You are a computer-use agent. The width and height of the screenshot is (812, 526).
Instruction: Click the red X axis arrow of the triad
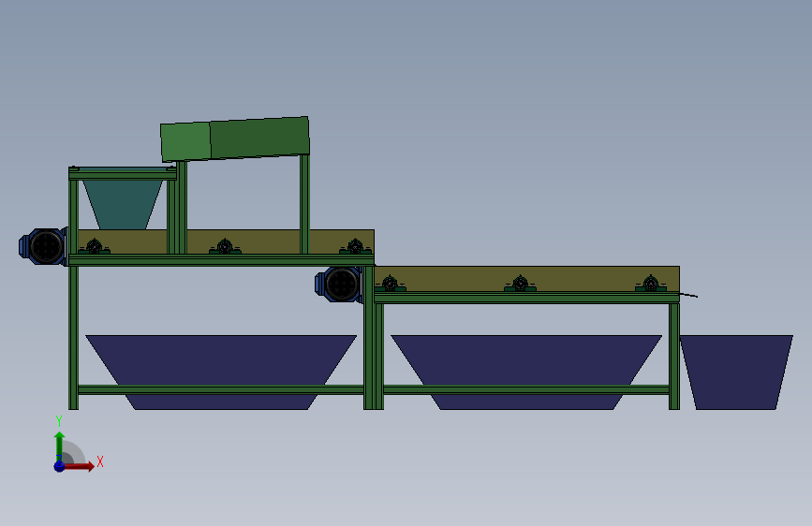coord(79,466)
